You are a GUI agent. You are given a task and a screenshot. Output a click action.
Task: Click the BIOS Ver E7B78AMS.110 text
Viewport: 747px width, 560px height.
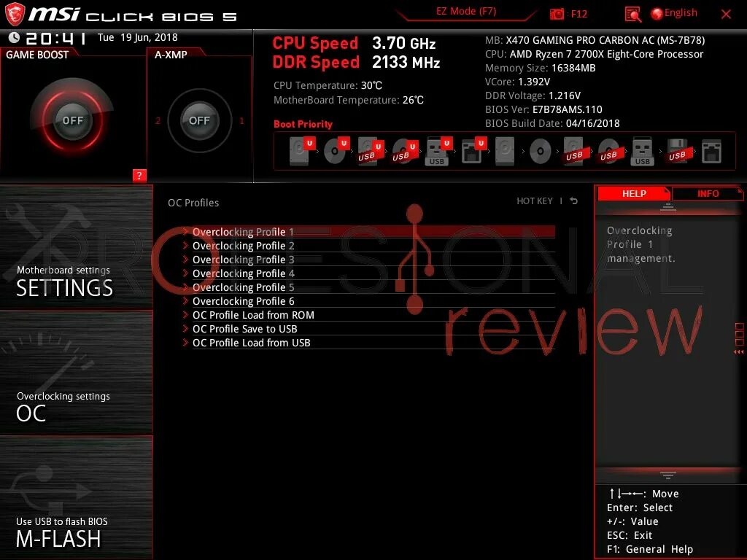coord(543,109)
